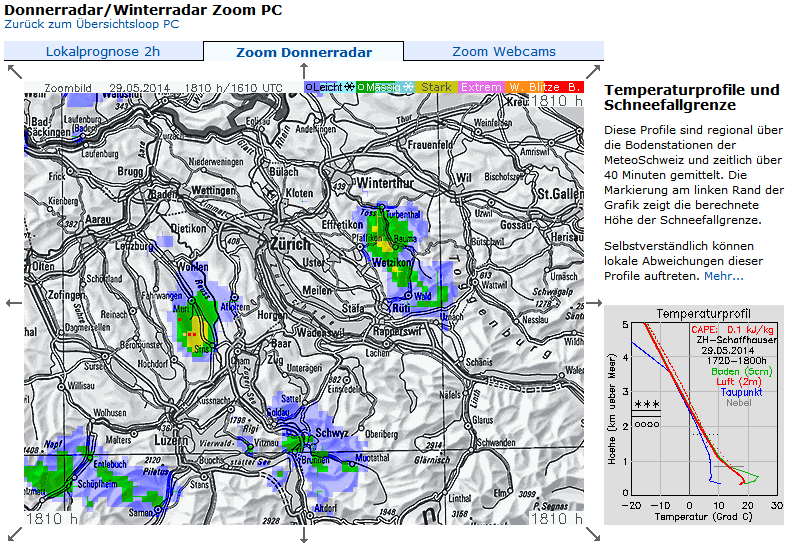
Task: Switch to the Zoom Webcams tab
Action: 504,51
